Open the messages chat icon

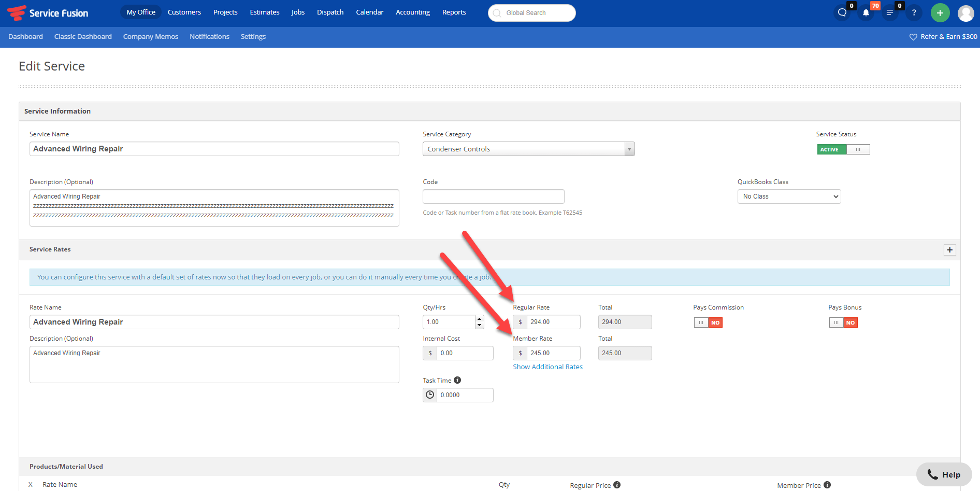tap(841, 12)
